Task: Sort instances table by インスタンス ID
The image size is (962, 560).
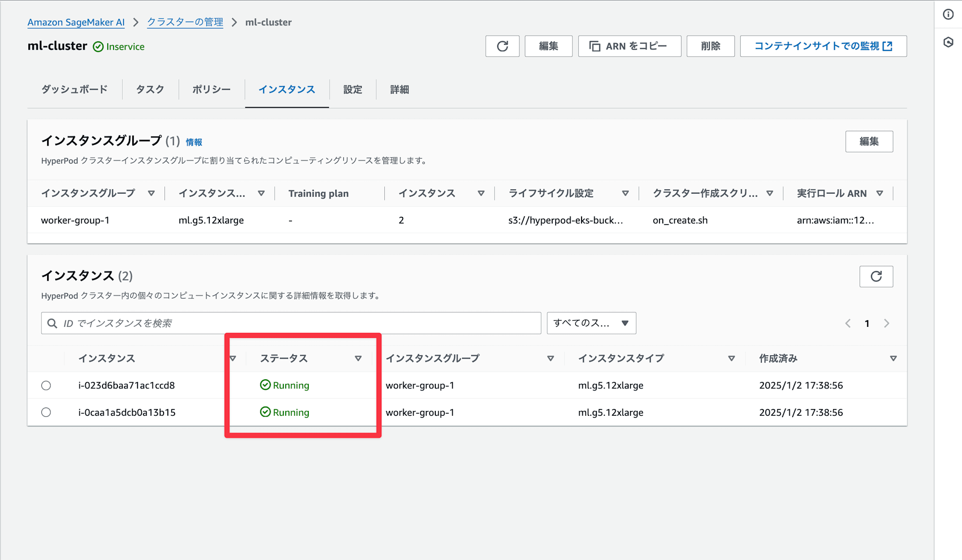Action: tap(233, 359)
